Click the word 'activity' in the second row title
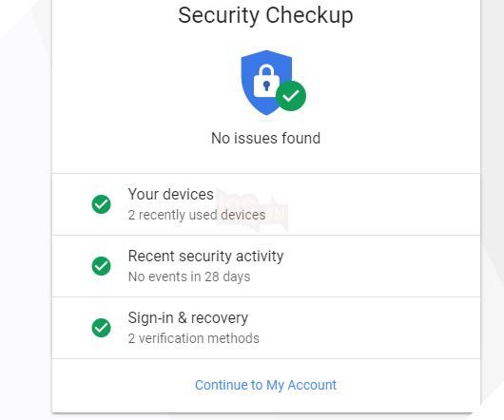The image size is (504, 420). coord(260,257)
